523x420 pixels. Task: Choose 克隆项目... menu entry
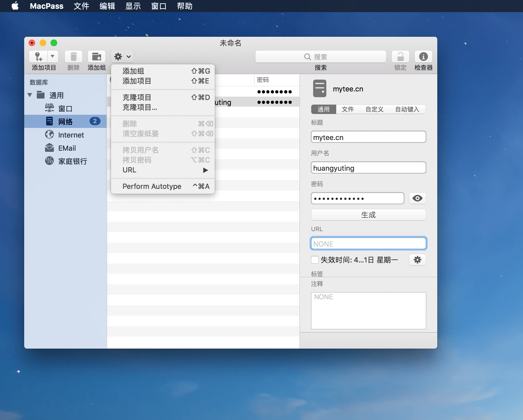pyautogui.click(x=163, y=107)
